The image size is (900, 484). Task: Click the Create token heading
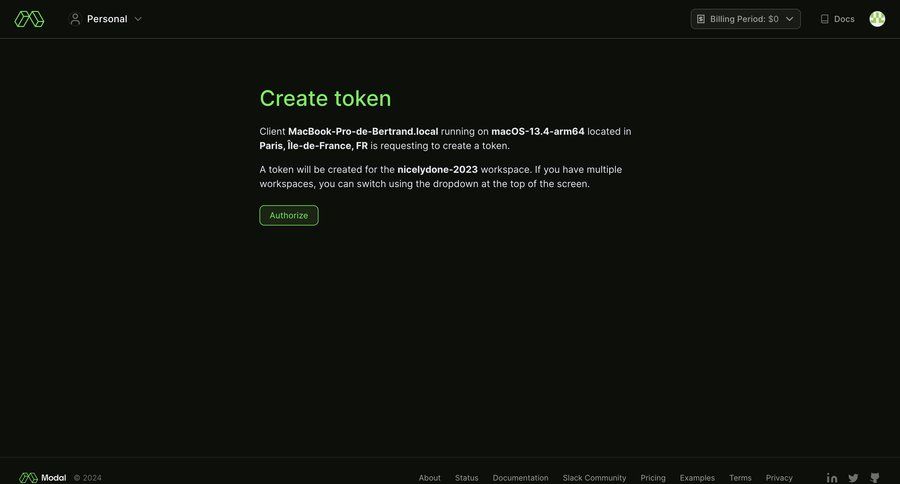coord(325,98)
